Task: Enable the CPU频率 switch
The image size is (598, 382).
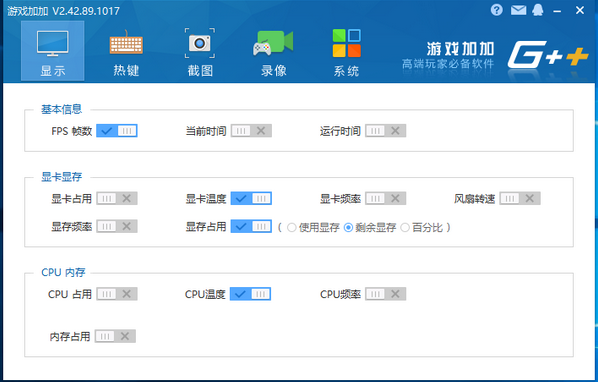Action: (x=386, y=294)
